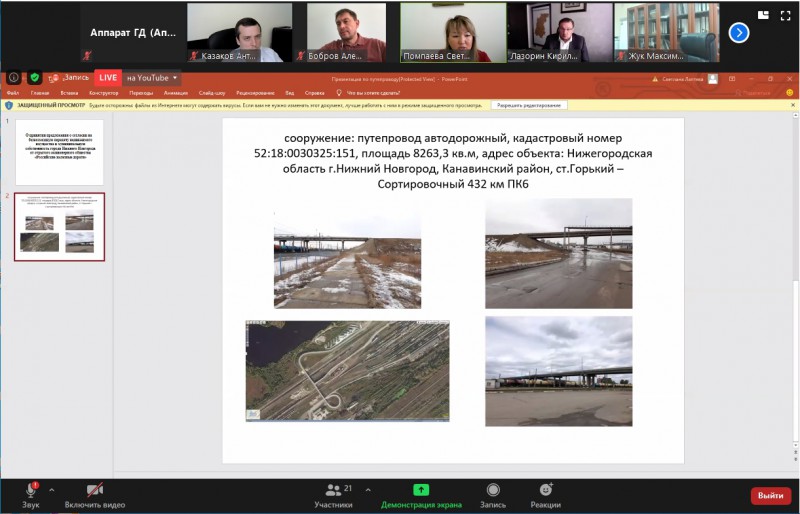Click the green shield encryption icon
Screen dimensions: 800x514
coord(35,77)
